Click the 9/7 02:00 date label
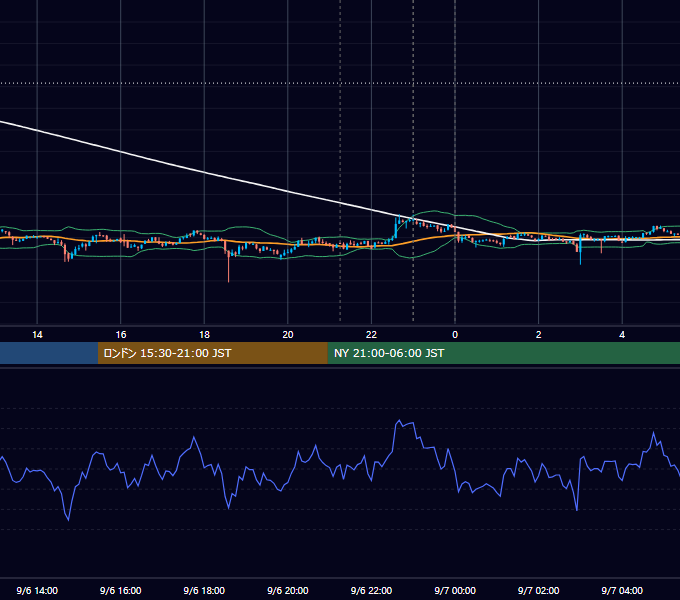This screenshot has height=600, width=680. click(539, 590)
